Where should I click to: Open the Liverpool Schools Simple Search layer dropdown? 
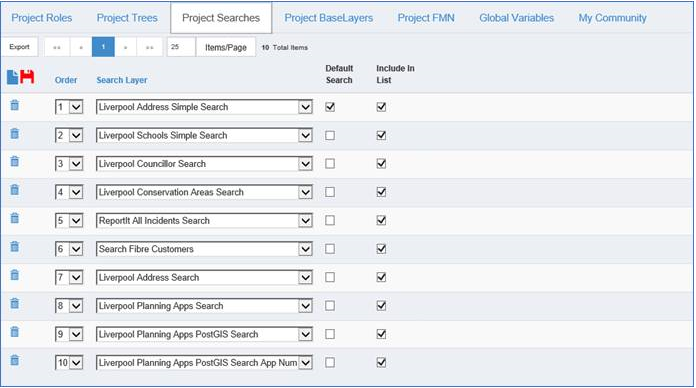(204, 135)
